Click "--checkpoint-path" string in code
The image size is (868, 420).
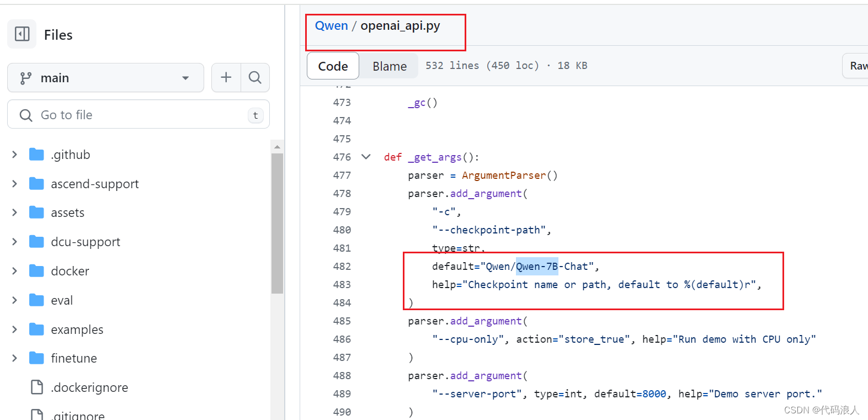click(489, 230)
